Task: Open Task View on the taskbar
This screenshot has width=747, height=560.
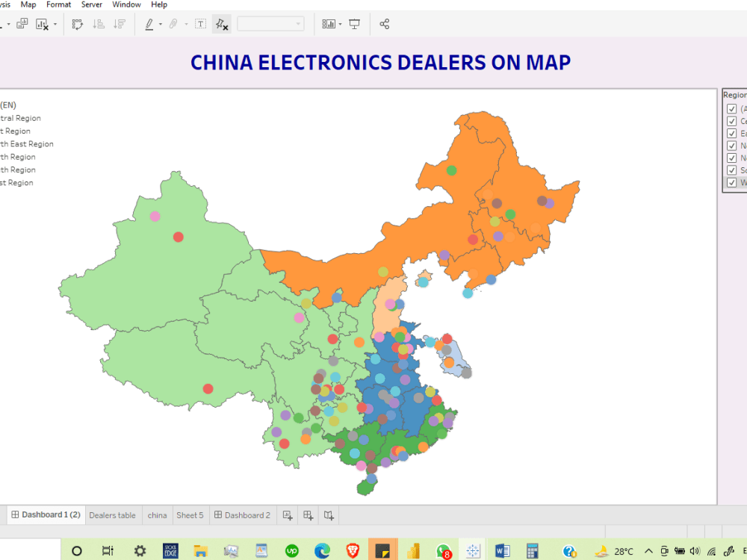Action: point(108,551)
